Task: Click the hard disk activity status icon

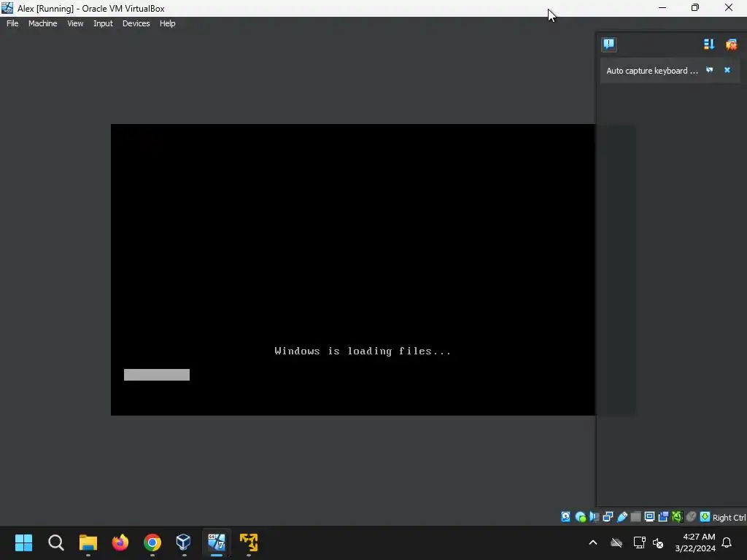Action: coord(565,517)
